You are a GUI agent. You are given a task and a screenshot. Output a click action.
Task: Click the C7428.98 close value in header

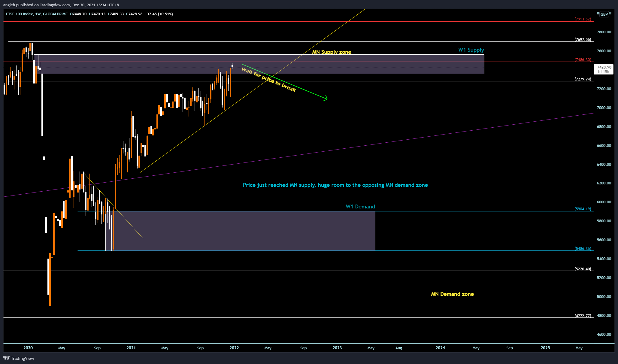(x=134, y=14)
